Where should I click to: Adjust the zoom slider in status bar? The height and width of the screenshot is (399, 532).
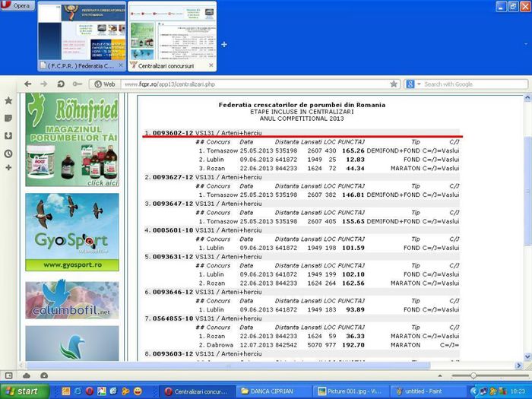click(x=473, y=375)
